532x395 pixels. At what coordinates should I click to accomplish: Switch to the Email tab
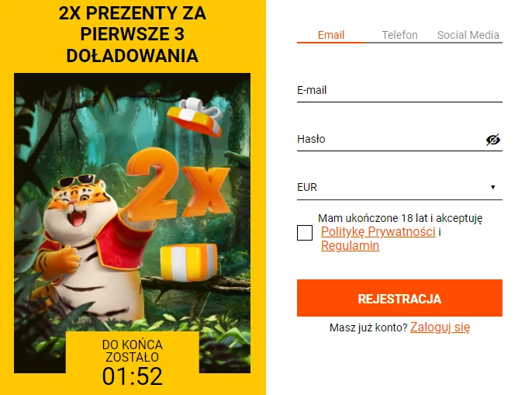pyautogui.click(x=331, y=35)
